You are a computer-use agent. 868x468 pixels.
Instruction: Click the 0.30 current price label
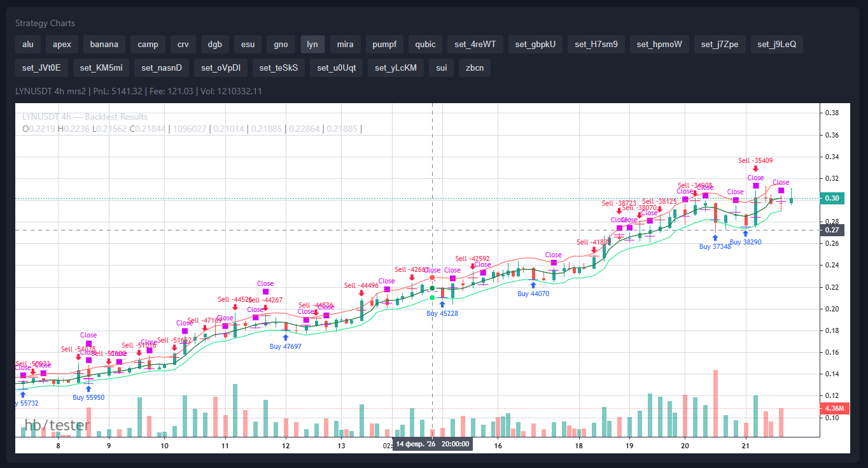pos(832,199)
